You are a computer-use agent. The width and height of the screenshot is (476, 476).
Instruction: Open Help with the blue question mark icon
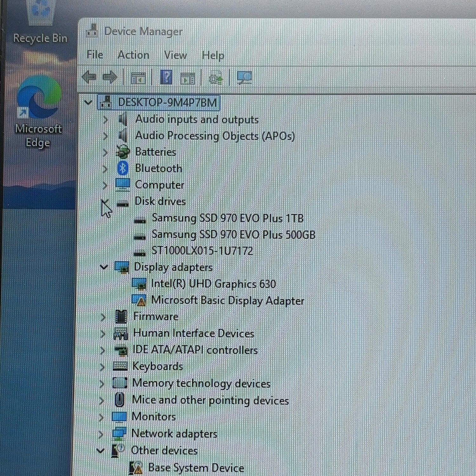pos(166,77)
